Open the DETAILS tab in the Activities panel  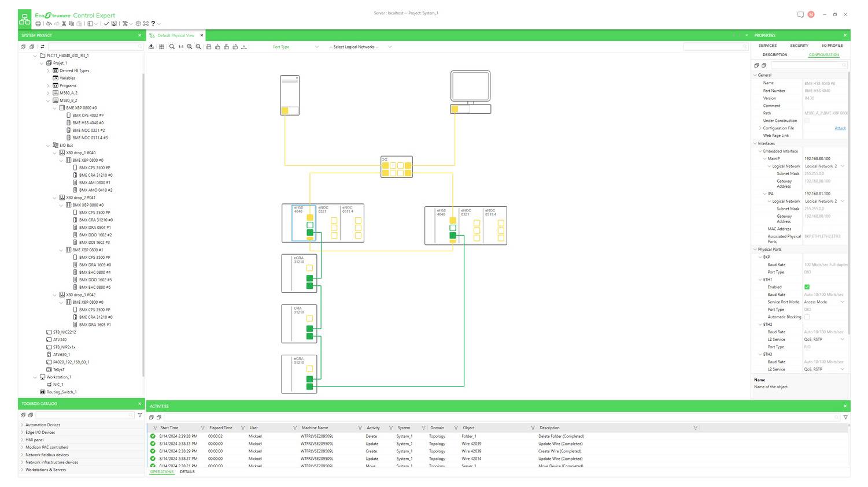(x=187, y=471)
